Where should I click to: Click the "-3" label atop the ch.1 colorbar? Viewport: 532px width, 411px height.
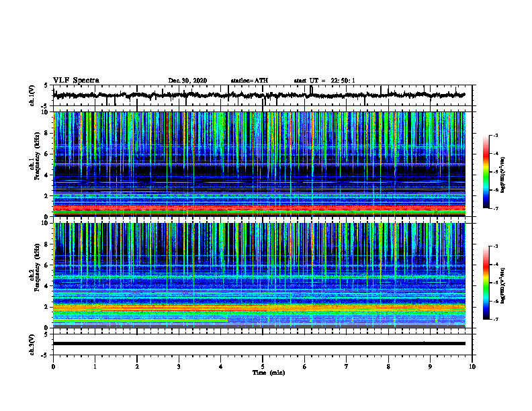(x=496, y=135)
